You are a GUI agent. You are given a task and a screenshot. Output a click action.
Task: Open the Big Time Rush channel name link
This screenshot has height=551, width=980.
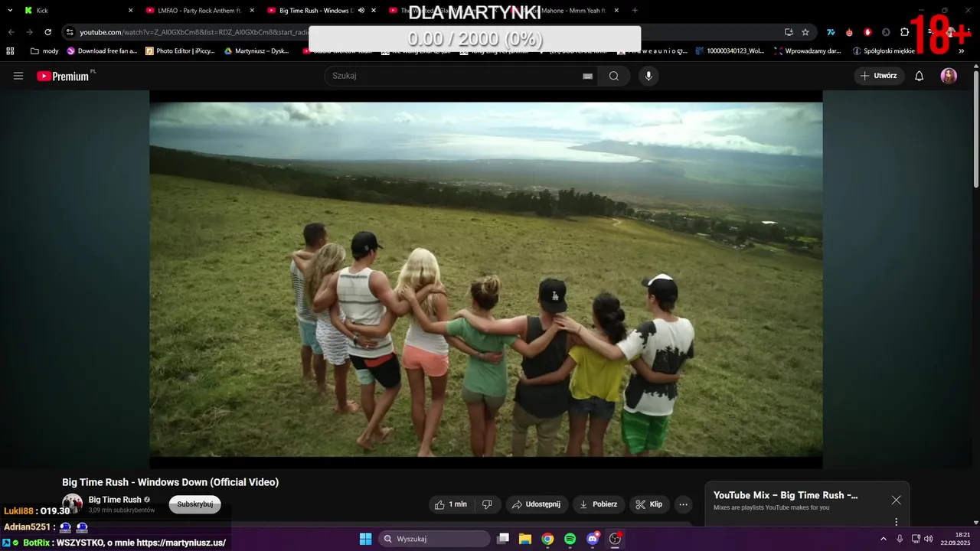pos(115,500)
